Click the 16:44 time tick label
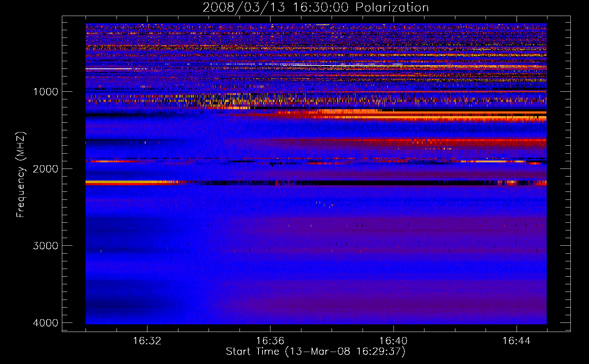The image size is (589, 364). click(x=517, y=341)
